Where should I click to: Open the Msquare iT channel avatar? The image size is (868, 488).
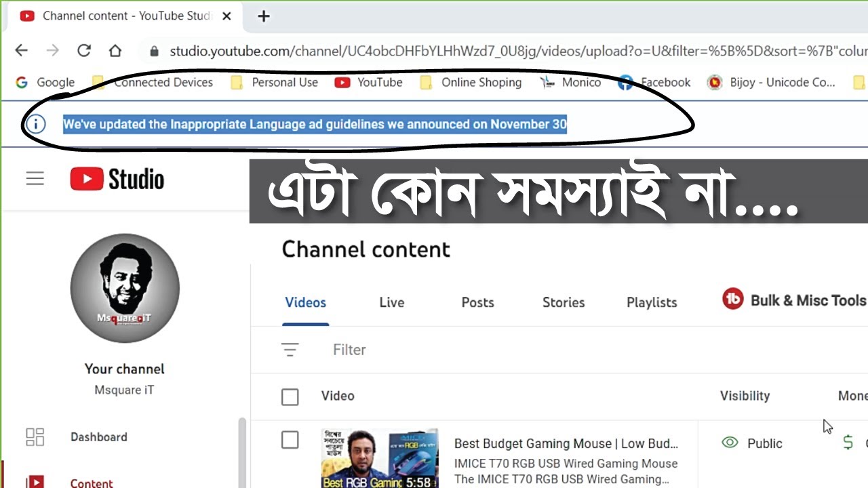pos(125,288)
